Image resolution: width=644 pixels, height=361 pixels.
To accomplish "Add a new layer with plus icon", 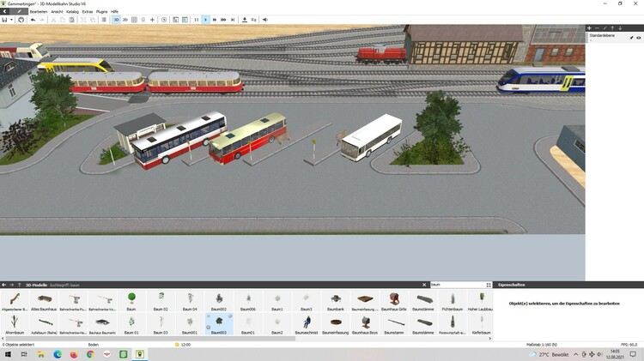I will pyautogui.click(x=590, y=28).
